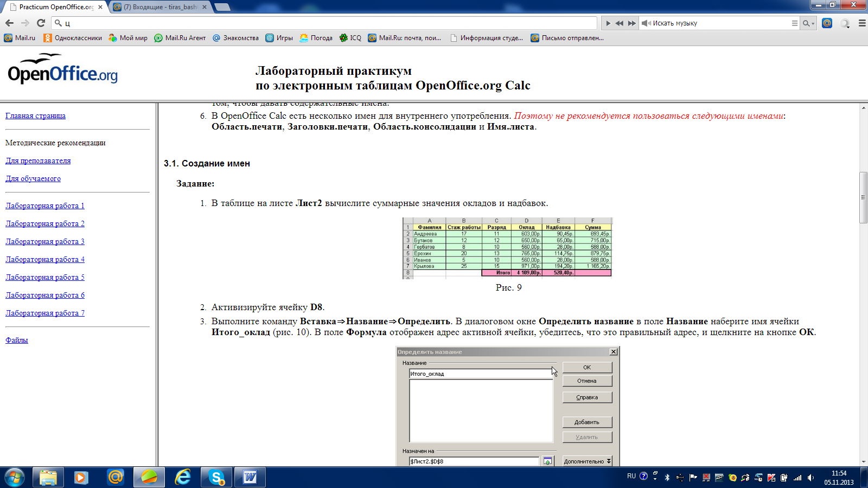Click the browser forward arrow
The width and height of the screenshot is (868, 488).
tap(25, 23)
